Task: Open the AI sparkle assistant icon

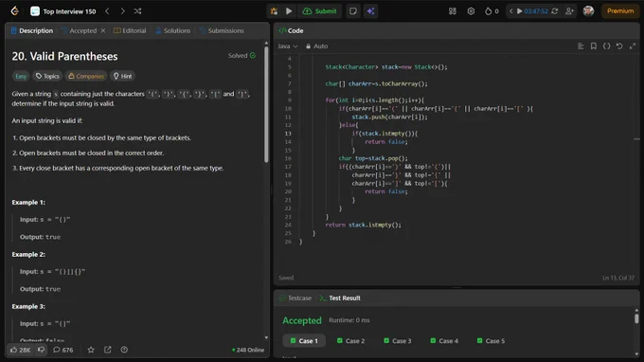Action: (x=370, y=11)
